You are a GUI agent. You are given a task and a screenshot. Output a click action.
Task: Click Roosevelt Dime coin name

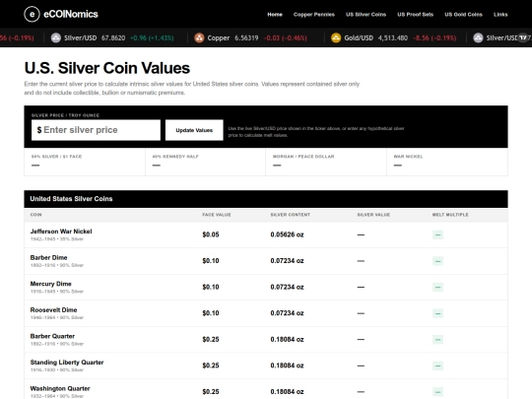(x=53, y=309)
